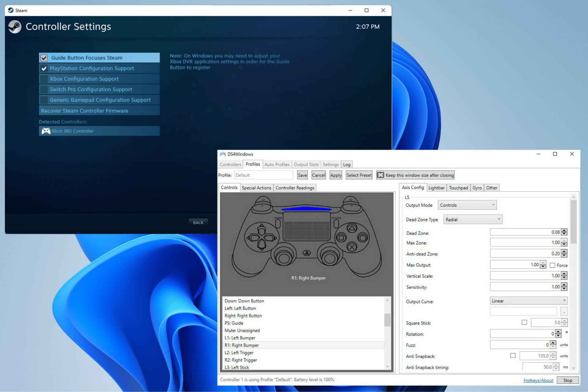Click the touchpad on the controller diagram
The width and height of the screenshot is (588, 392).
point(306,227)
